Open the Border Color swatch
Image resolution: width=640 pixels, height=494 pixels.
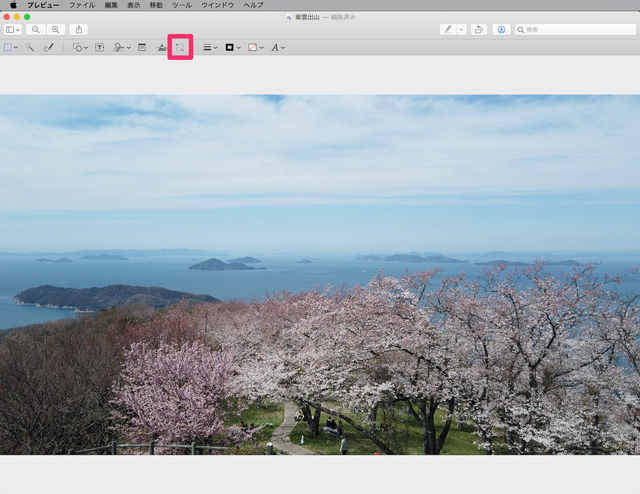[232, 47]
